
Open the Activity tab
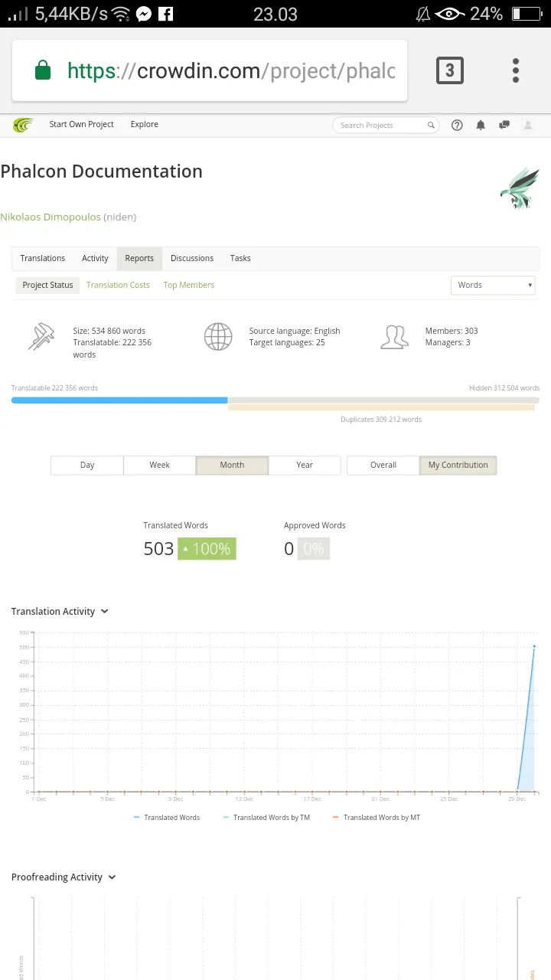point(95,258)
